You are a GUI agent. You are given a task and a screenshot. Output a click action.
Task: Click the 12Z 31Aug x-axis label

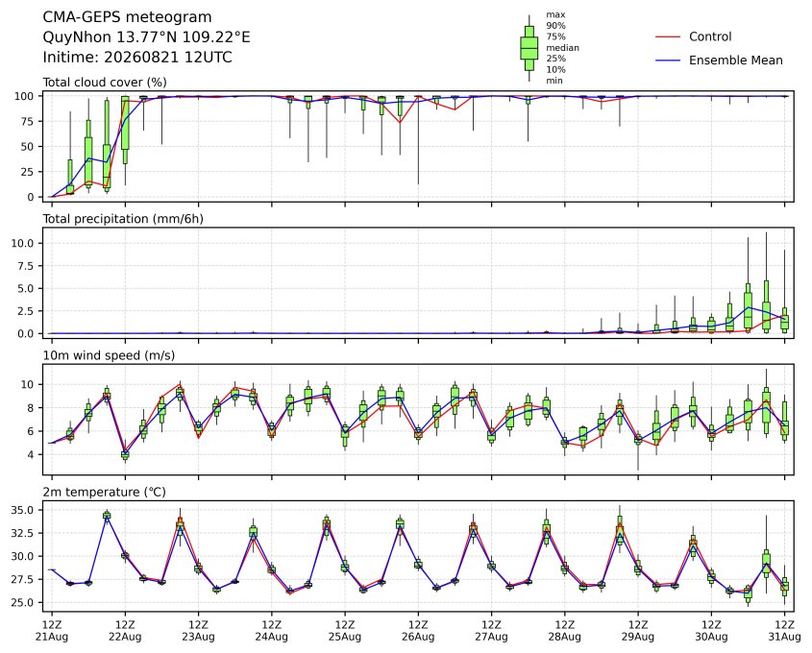point(784,631)
